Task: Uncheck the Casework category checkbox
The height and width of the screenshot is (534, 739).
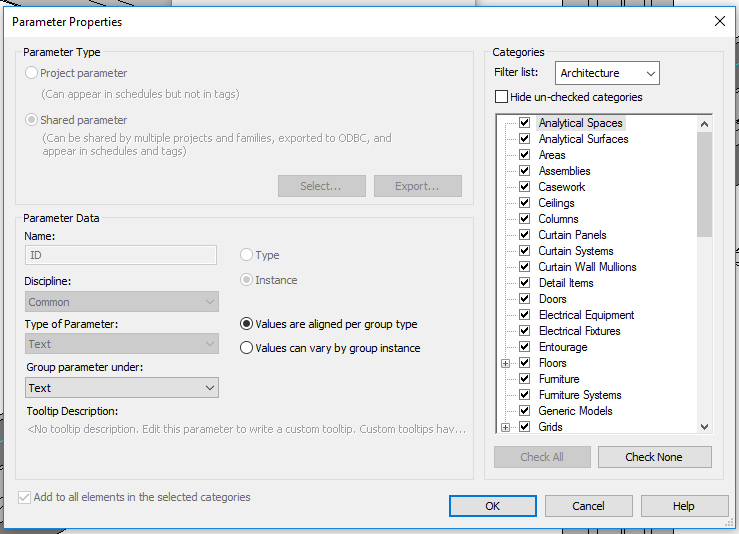Action: pos(524,187)
